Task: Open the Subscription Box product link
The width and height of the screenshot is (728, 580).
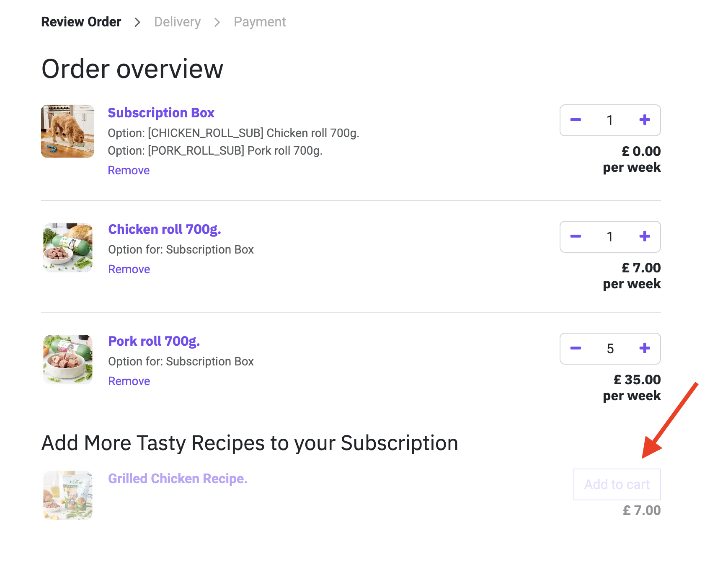Action: 161,113
